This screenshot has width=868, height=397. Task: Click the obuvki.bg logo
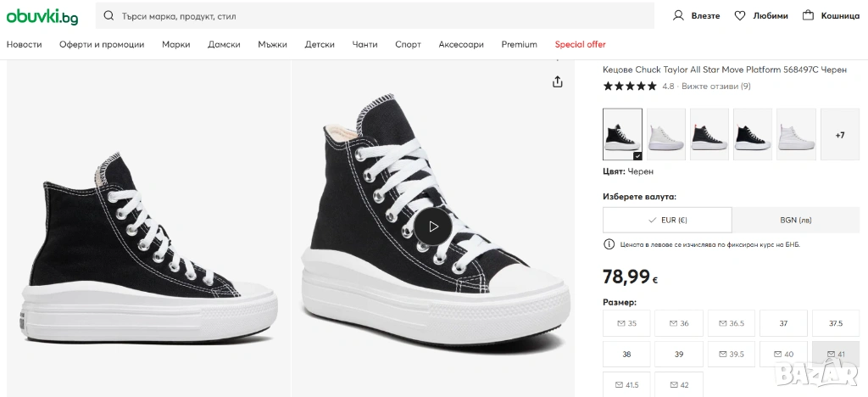42,16
